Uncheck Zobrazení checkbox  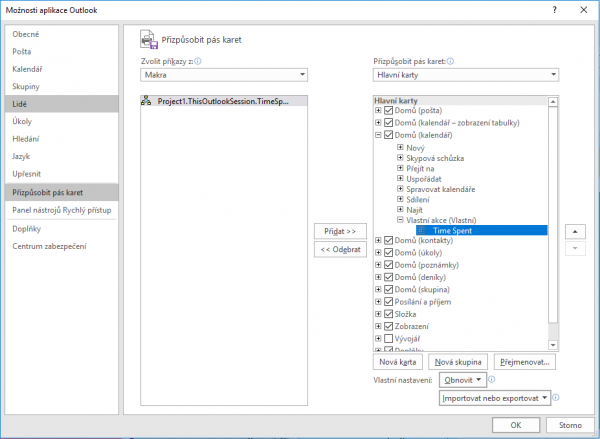point(388,326)
